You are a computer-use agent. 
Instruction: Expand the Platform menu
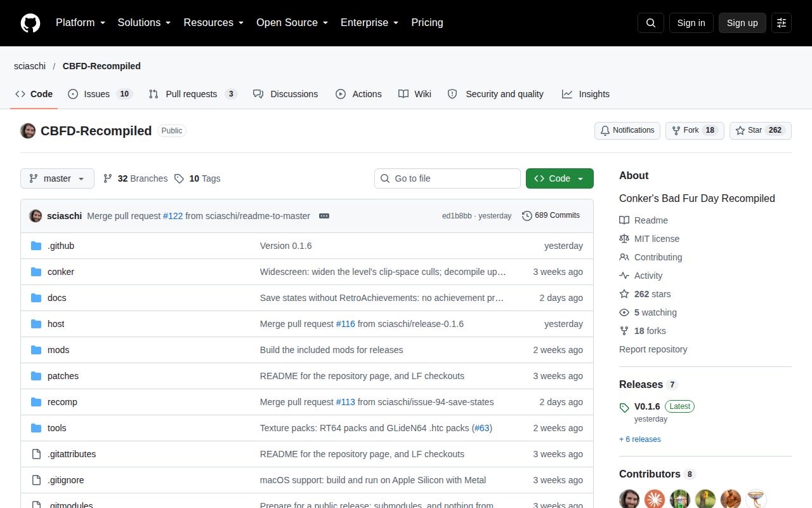tap(81, 23)
